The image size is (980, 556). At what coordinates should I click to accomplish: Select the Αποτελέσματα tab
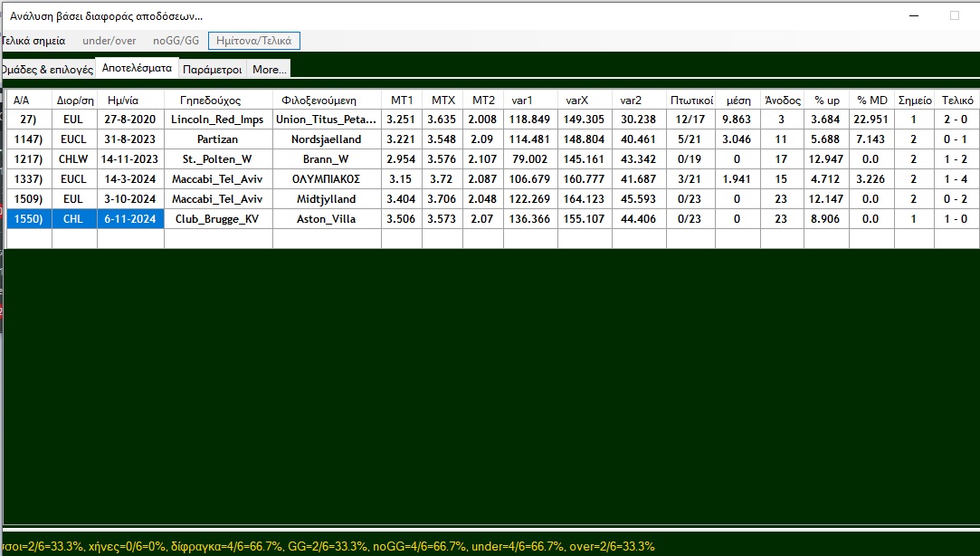[137, 68]
